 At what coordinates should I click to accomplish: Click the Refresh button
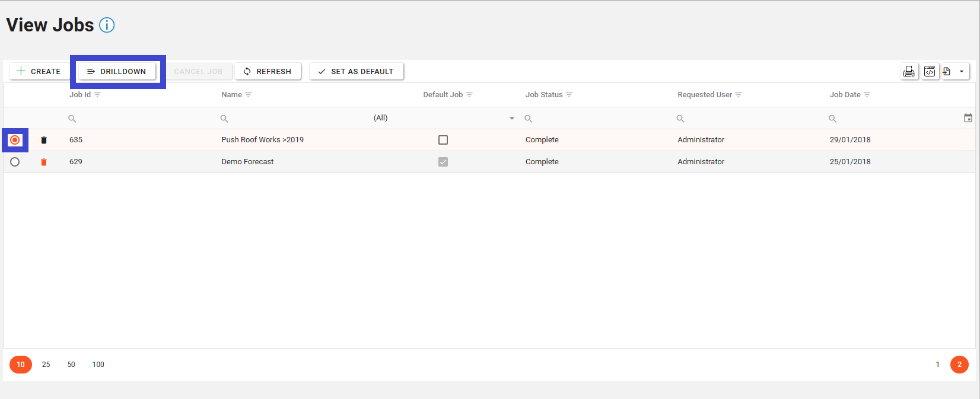[x=268, y=71]
